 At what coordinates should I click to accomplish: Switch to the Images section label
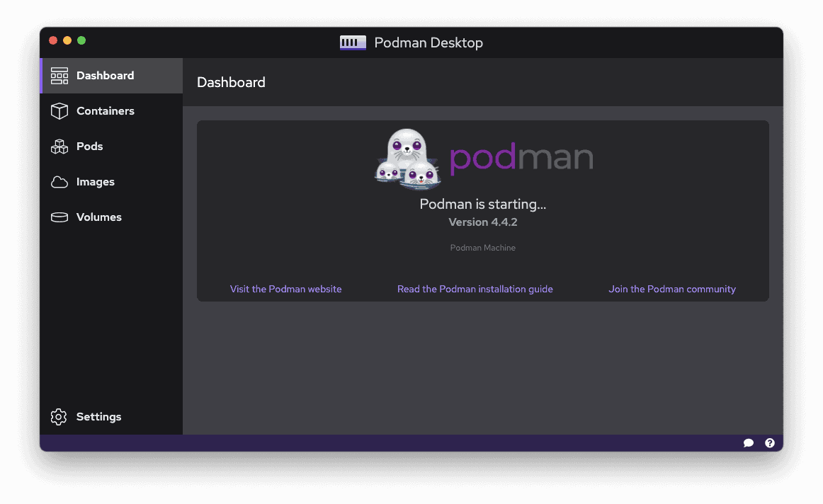(95, 182)
